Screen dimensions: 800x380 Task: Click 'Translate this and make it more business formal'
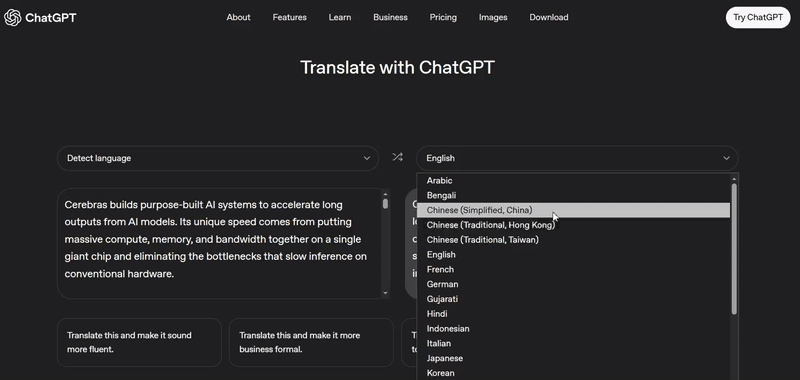[x=311, y=342]
